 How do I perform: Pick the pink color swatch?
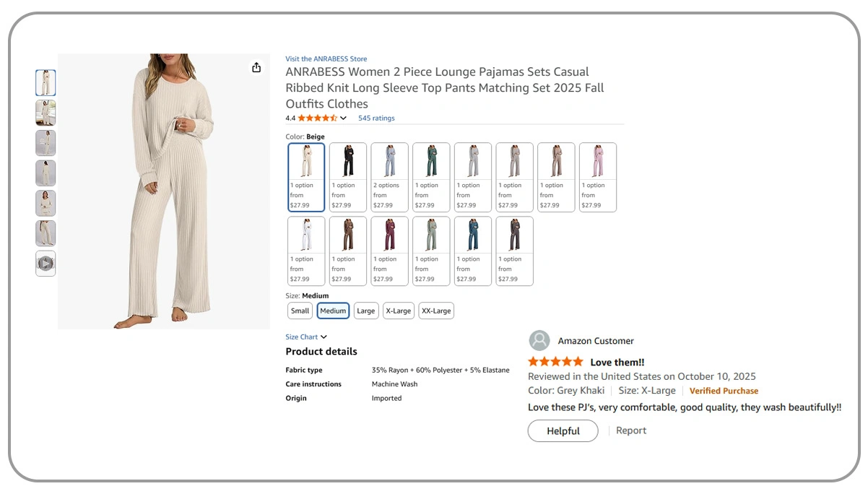click(x=598, y=177)
